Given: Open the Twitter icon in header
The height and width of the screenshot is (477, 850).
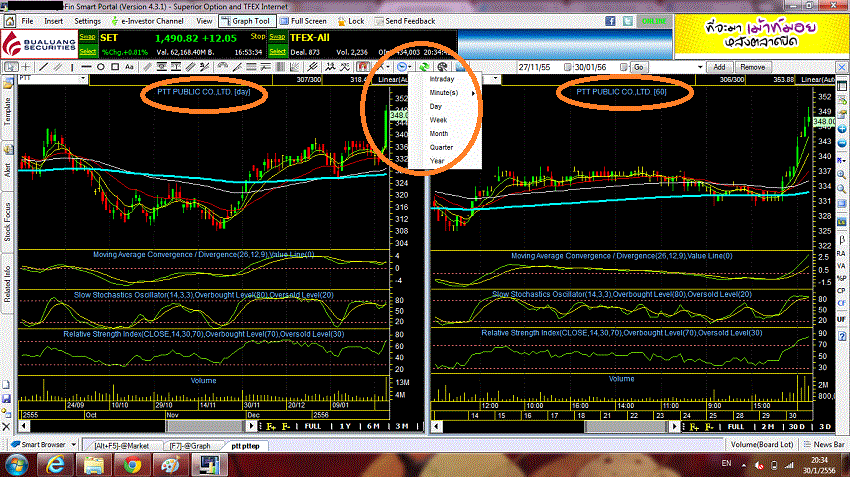Looking at the screenshot, I should coord(628,21).
